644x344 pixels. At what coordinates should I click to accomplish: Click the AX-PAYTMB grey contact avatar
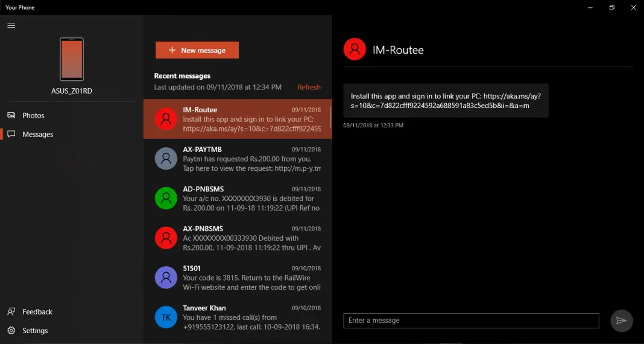pos(166,158)
